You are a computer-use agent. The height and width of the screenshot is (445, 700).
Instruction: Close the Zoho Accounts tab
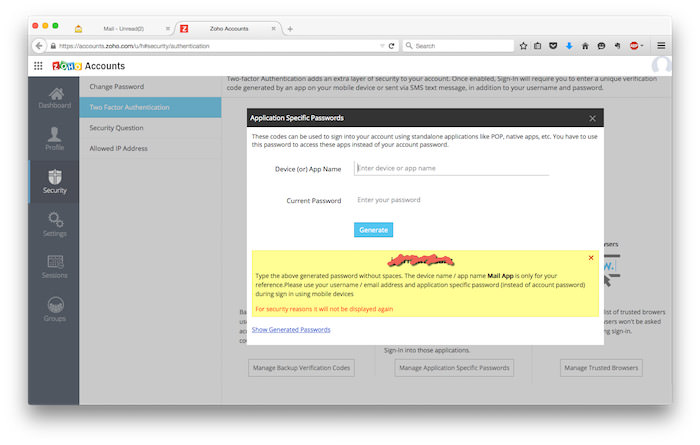click(x=274, y=29)
